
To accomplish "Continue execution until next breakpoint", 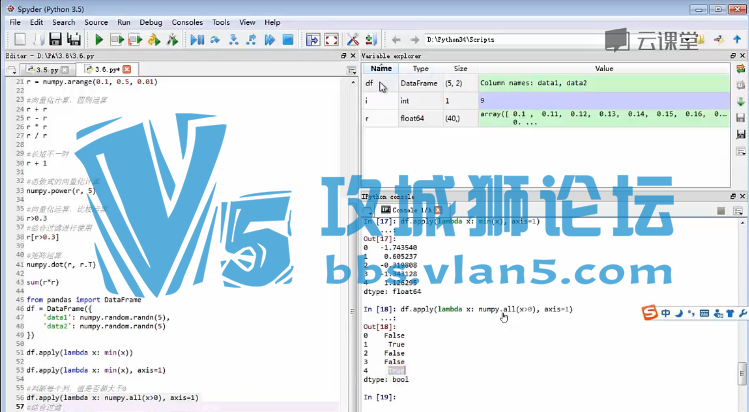I will coord(270,39).
